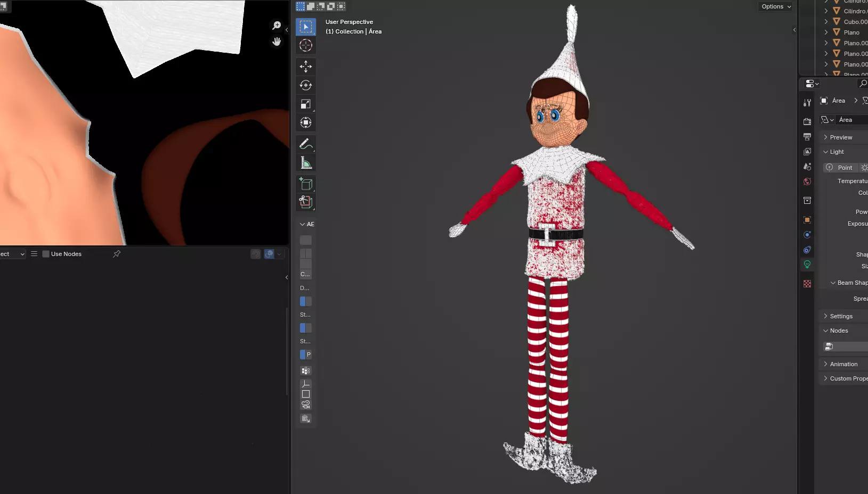Open Object properties tab

click(807, 220)
